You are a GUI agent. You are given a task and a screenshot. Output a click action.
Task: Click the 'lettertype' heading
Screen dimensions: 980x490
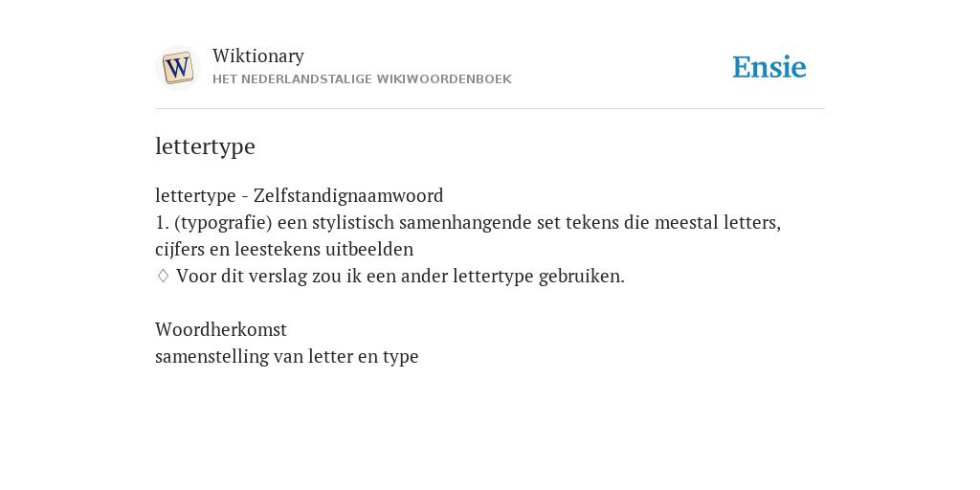click(x=205, y=146)
